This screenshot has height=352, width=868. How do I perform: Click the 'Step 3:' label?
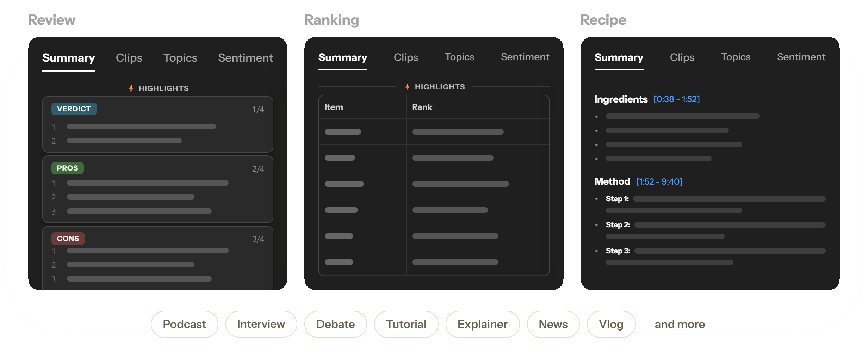click(618, 251)
